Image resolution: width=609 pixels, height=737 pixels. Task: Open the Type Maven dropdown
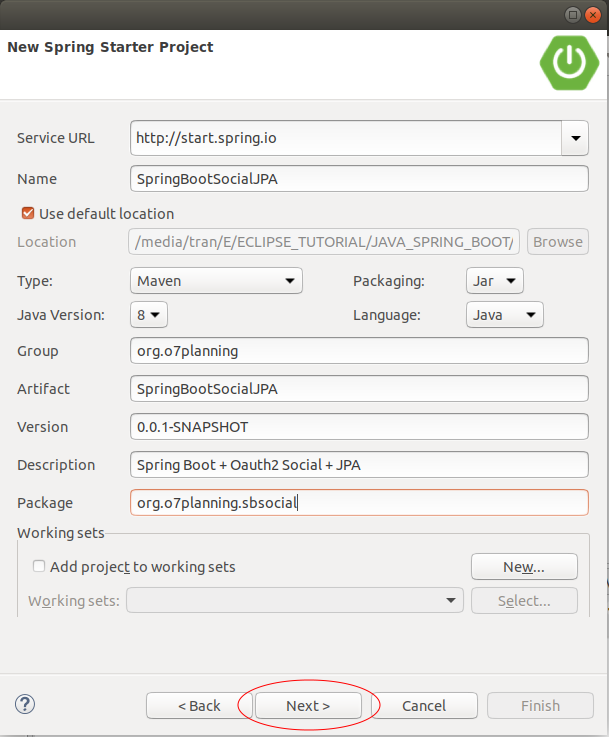216,281
